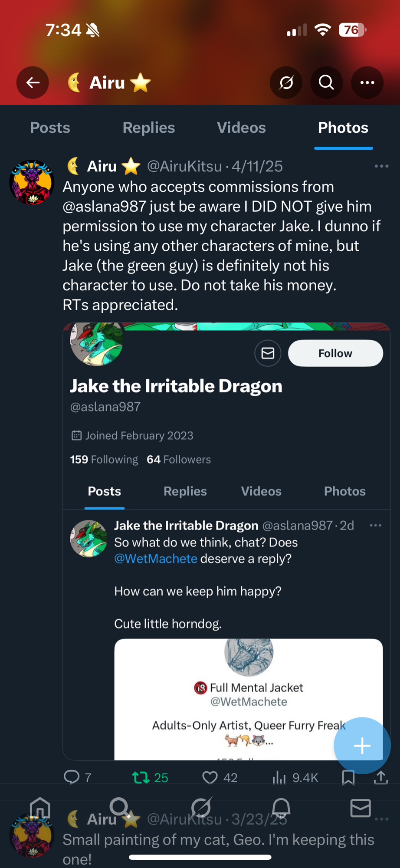
Task: Open the three-dot profile menu in the header
Action: pyautogui.click(x=367, y=82)
